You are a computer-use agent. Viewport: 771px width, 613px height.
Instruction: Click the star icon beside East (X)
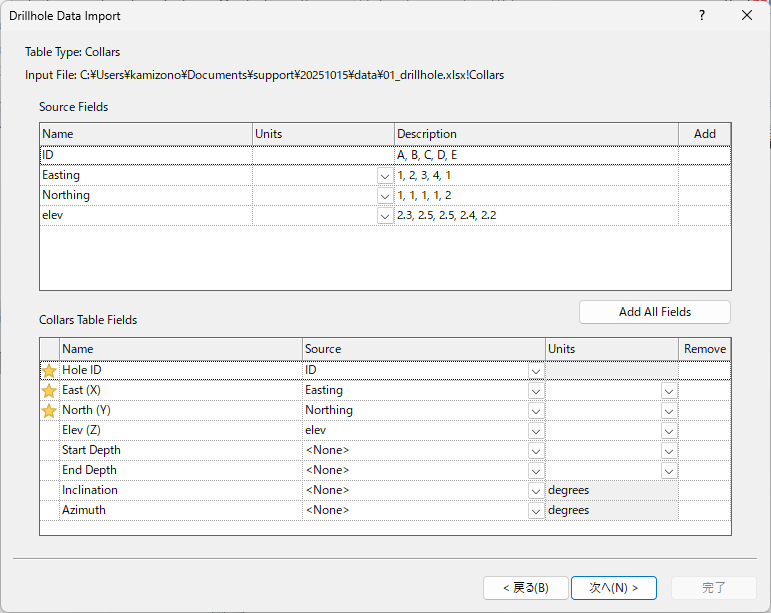(49, 391)
